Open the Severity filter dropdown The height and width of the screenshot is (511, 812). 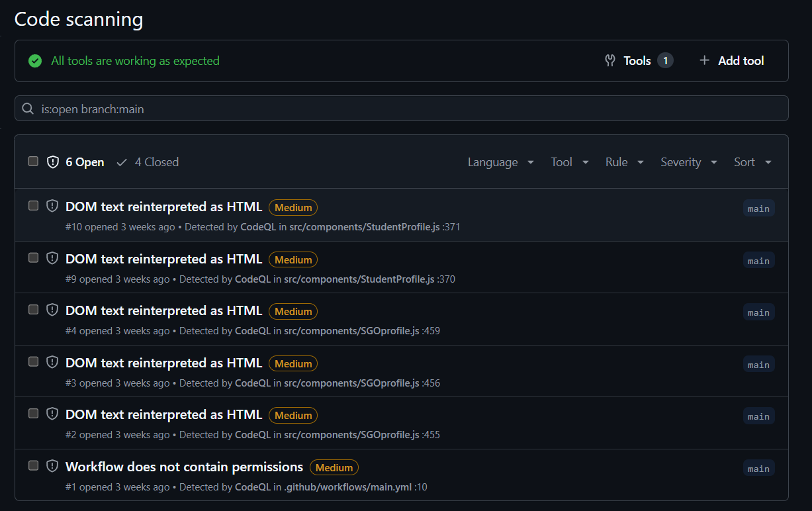(689, 162)
